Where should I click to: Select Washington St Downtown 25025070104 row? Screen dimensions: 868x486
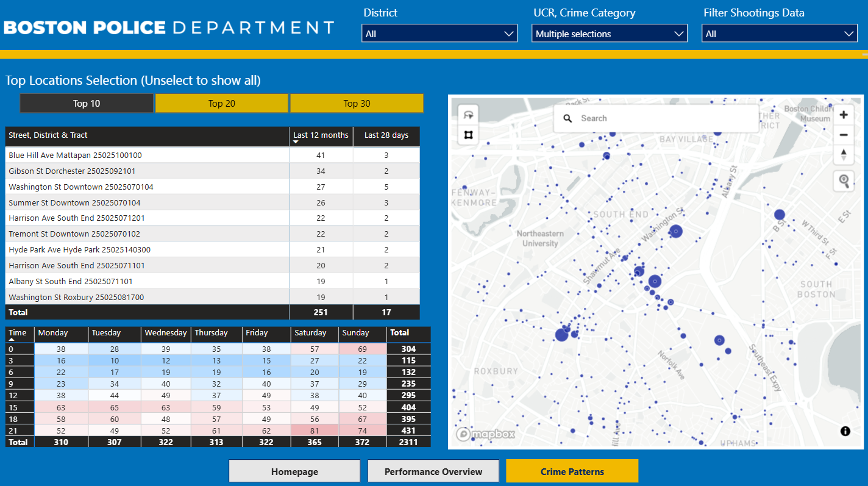point(213,187)
